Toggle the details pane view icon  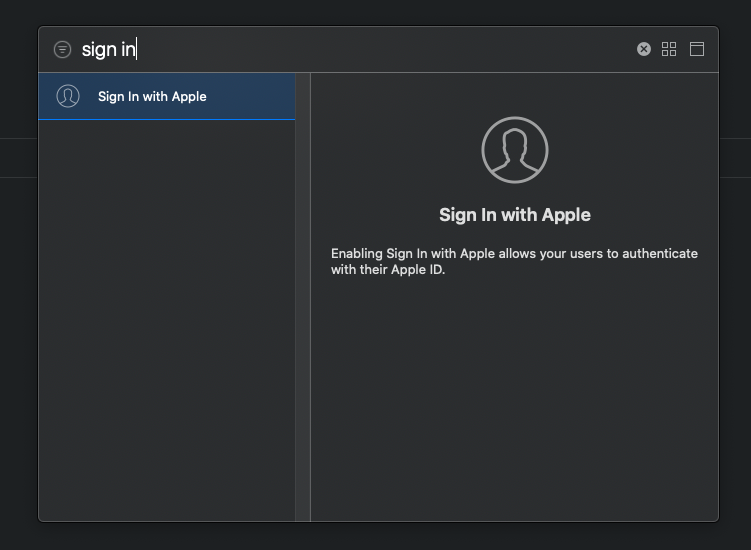click(696, 49)
